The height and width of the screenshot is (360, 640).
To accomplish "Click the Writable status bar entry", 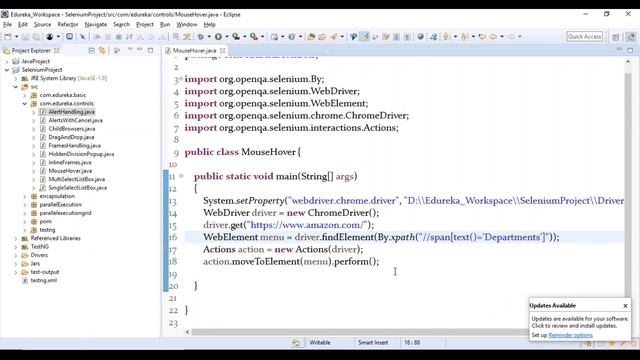I will coord(320,343).
